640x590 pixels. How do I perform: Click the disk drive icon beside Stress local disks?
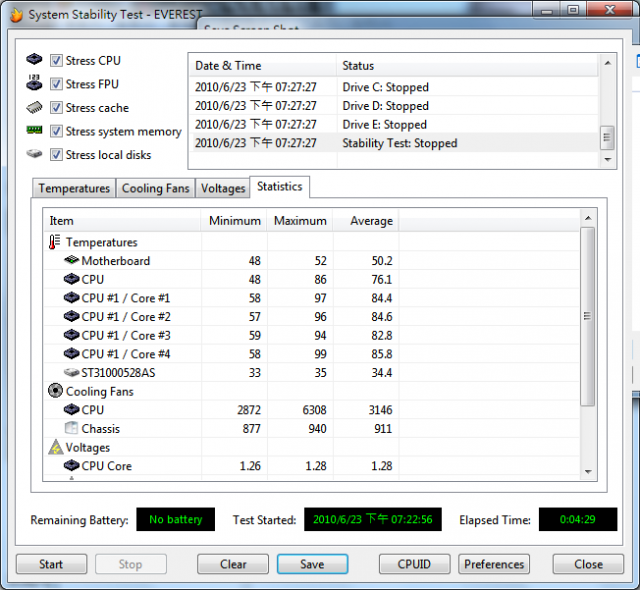[x=34, y=154]
